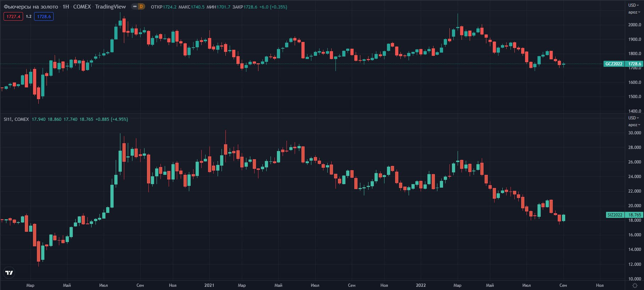Image resolution: width=644 pixels, height=290 pixels.
Task: Open the apoz unit dropdown on gold pane
Action: point(634,12)
